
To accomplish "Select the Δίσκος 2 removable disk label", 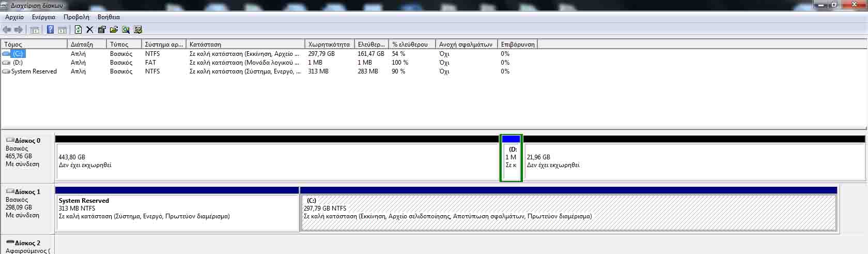I will (27, 243).
